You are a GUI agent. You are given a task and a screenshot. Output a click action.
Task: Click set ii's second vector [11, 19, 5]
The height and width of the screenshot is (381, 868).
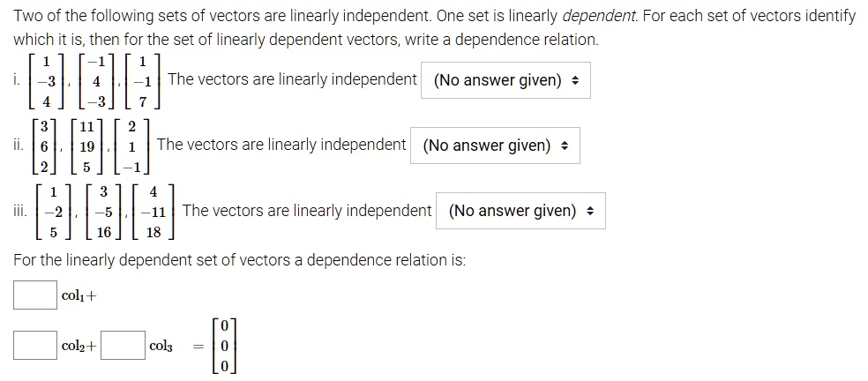click(x=86, y=146)
